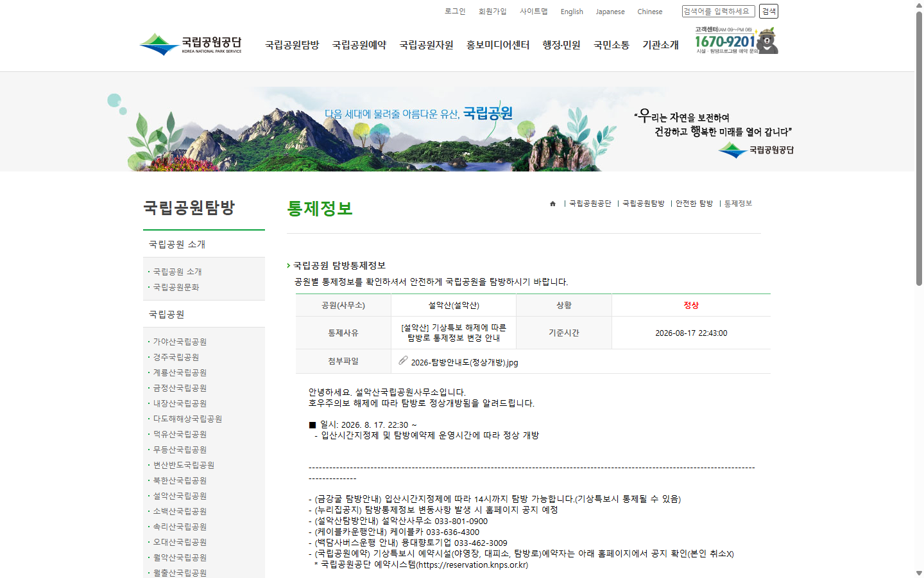Click the 2026-08-17 22:43:00 timestamp
The image size is (924, 578).
pyautogui.click(x=691, y=333)
